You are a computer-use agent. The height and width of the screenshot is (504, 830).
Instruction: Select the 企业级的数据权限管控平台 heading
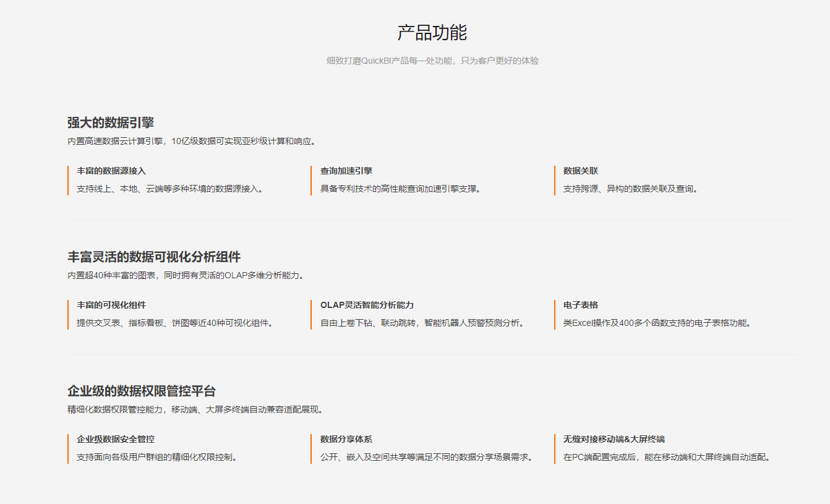pos(142,391)
